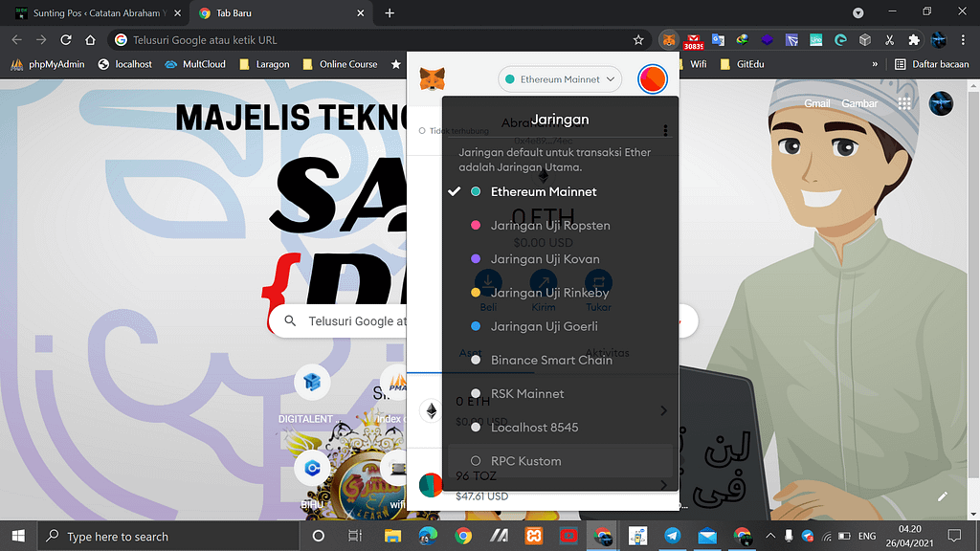Switch to Jaringan Uji Rinkeby network
The image size is (980, 551).
pyautogui.click(x=560, y=293)
